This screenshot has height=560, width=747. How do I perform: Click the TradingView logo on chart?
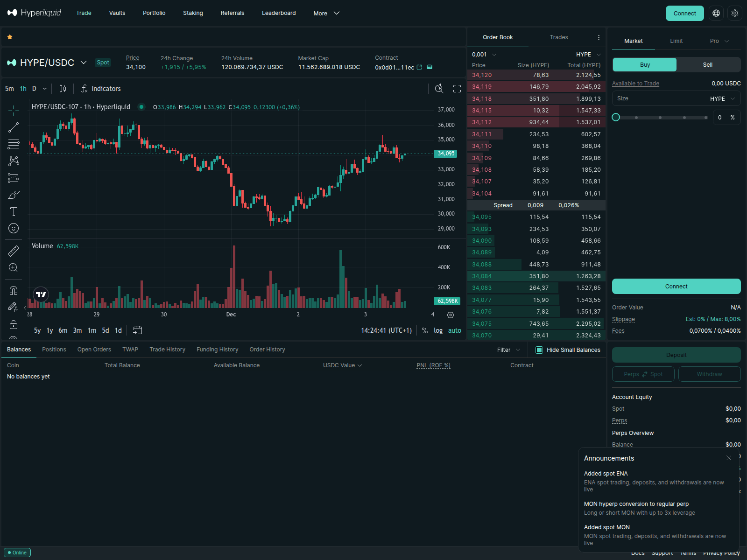pos(41,294)
